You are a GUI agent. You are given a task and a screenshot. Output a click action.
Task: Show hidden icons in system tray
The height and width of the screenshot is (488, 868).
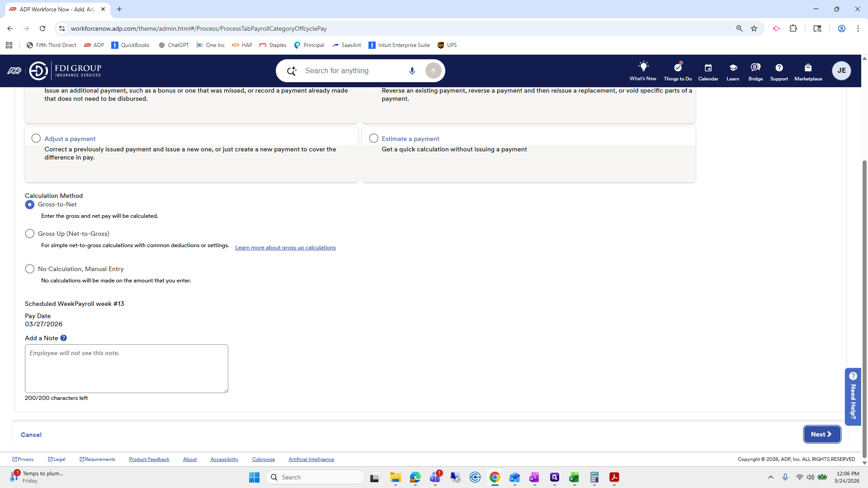pos(771,477)
